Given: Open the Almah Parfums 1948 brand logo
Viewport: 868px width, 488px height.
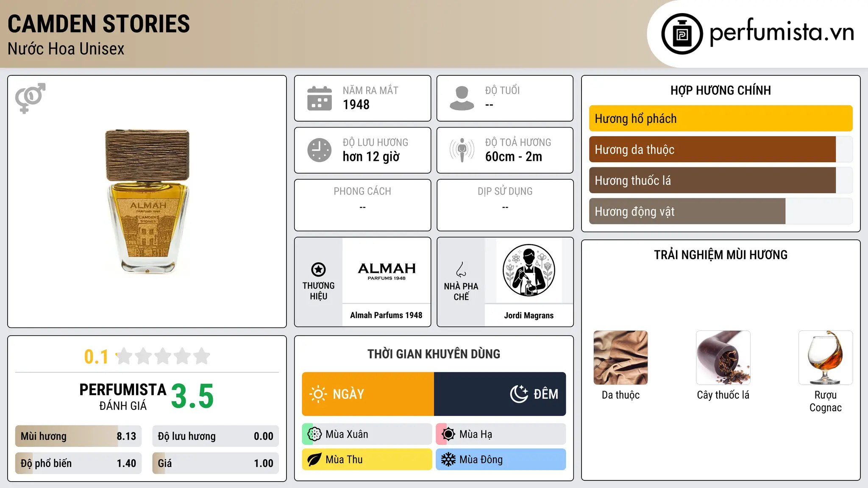Looking at the screenshot, I should point(387,271).
